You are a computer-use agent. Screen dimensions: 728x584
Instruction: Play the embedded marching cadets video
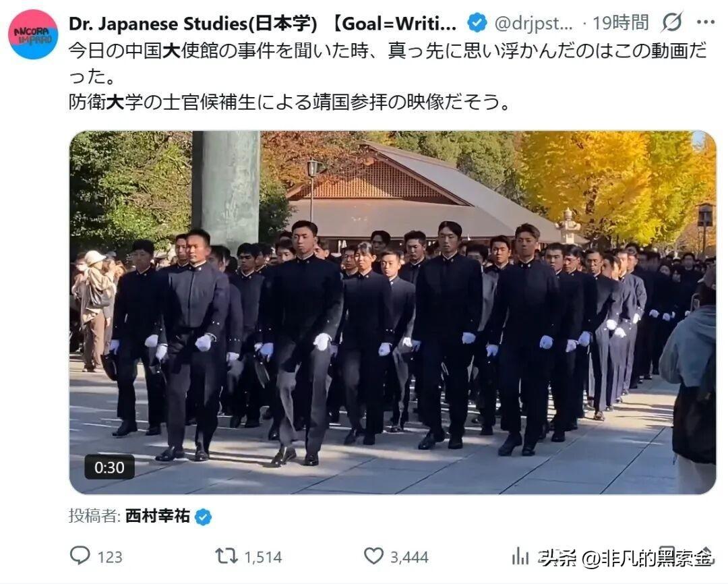pyautogui.click(x=392, y=312)
